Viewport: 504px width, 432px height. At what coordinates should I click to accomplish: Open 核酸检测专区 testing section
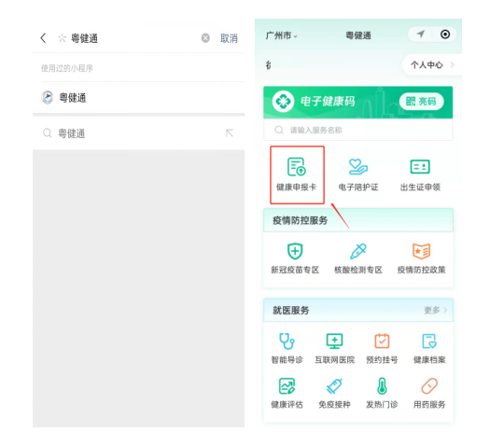coord(358,258)
